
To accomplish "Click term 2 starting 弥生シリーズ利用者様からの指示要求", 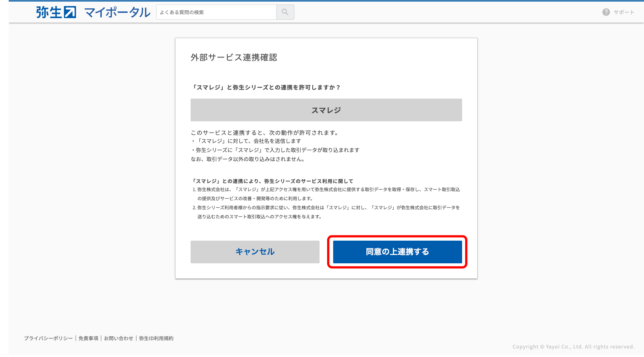I will pos(326,212).
